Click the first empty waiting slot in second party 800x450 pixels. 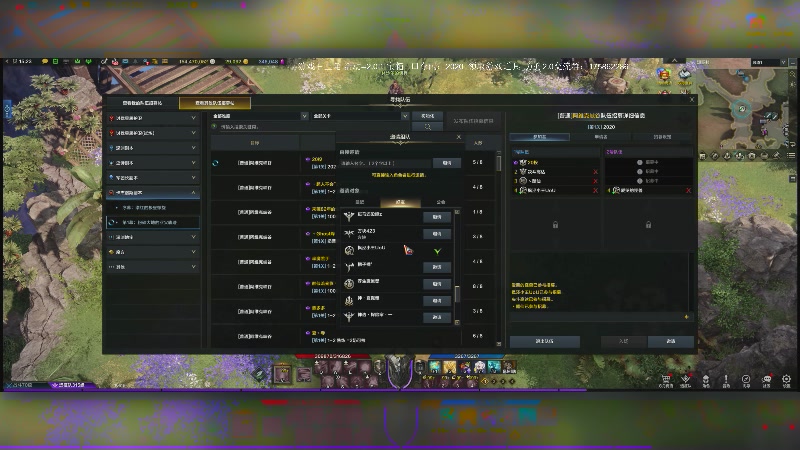tap(648, 162)
